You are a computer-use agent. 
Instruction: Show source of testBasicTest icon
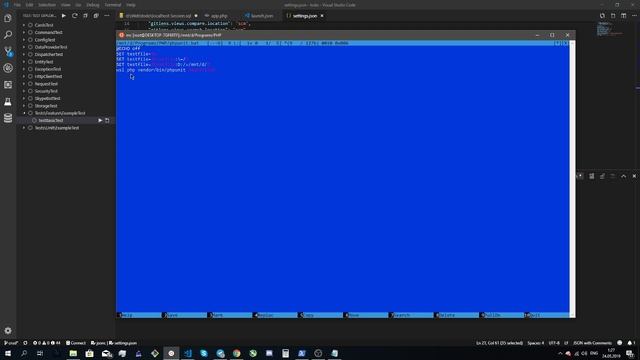(107, 120)
